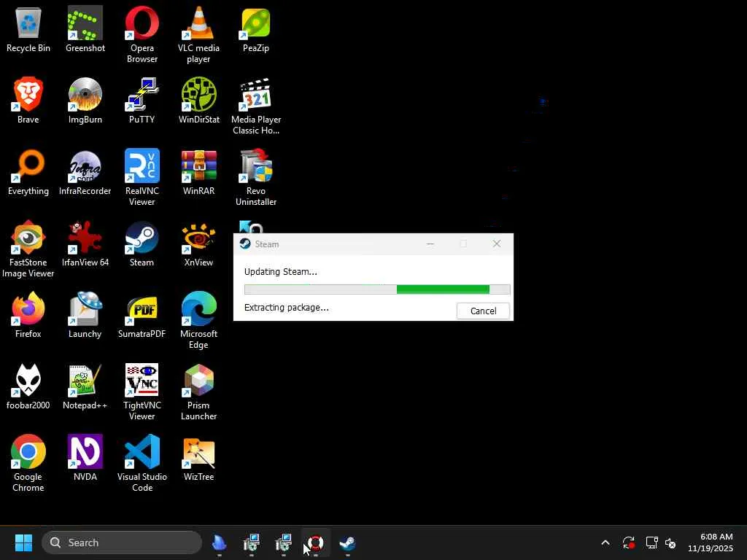The height and width of the screenshot is (560, 747).
Task: Open the Windows Start menu
Action: (x=23, y=542)
